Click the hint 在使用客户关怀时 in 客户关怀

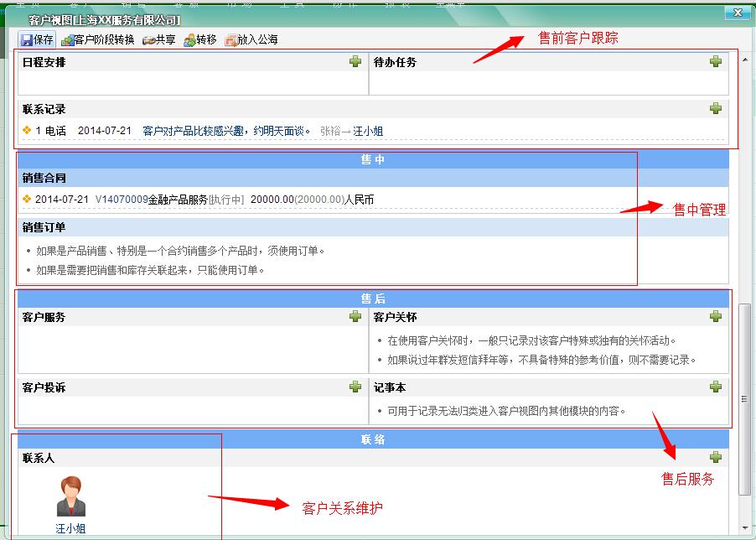[x=532, y=340]
